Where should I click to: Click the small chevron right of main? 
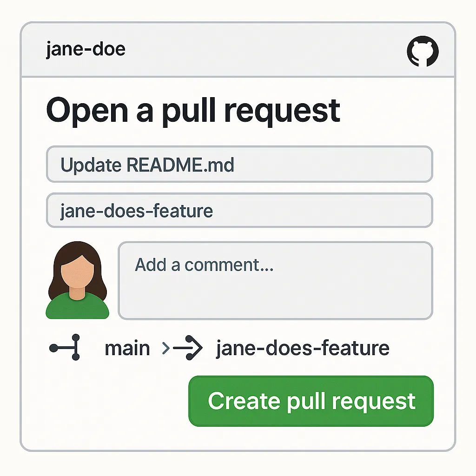coord(165,348)
